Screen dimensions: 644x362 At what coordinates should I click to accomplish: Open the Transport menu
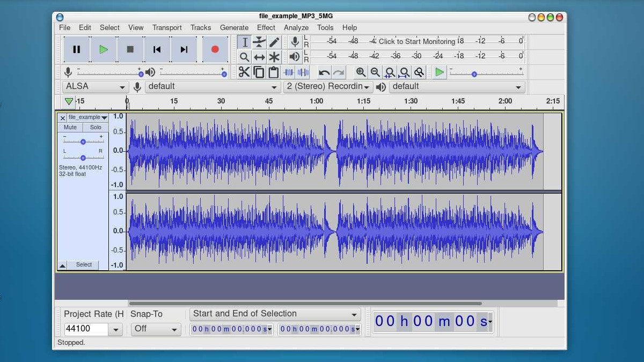coord(167,27)
